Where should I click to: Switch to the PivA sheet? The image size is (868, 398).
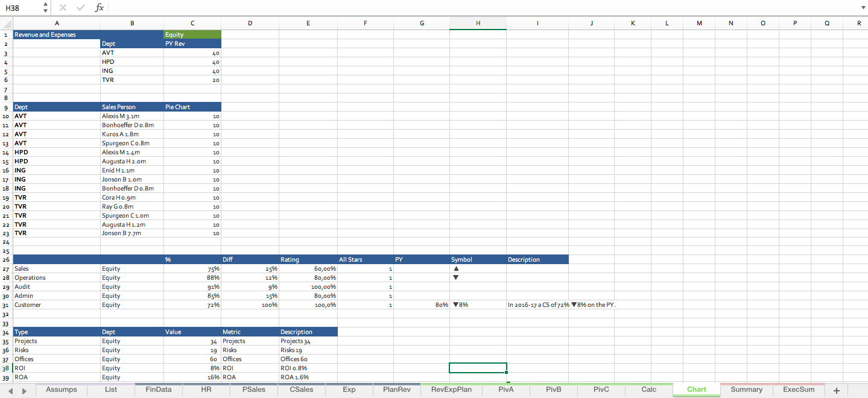[505, 390]
